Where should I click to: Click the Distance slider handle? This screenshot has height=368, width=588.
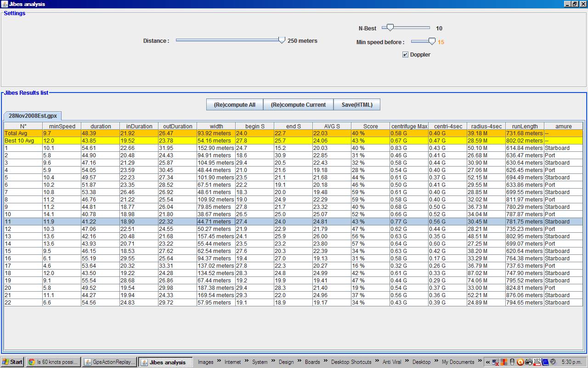coord(282,40)
